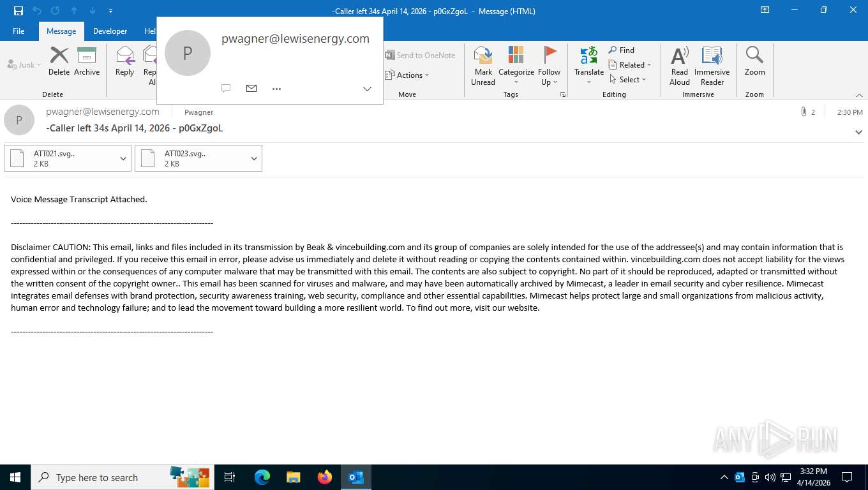The height and width of the screenshot is (490, 868).
Task: Send email via contact card envelope icon
Action: point(251,89)
